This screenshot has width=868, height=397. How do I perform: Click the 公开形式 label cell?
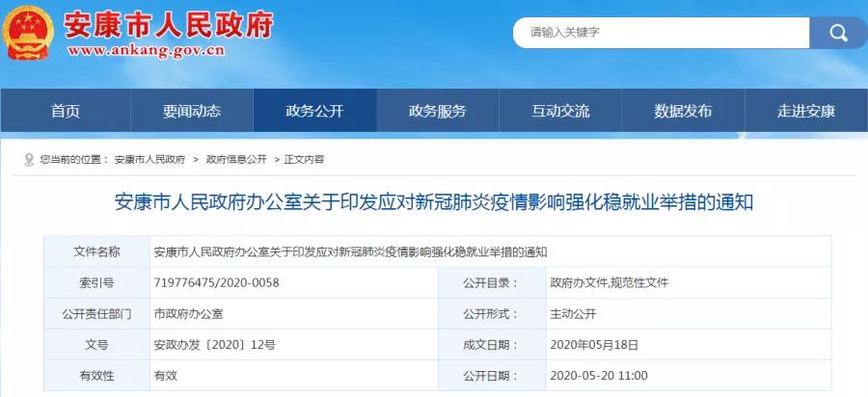click(x=492, y=314)
